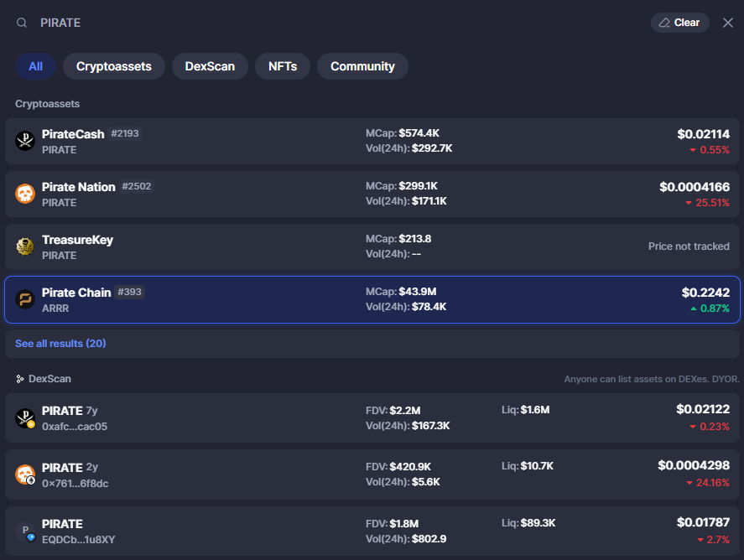Click PirateCash market cap $574.4K
The height and width of the screenshot is (560, 744).
[419, 133]
